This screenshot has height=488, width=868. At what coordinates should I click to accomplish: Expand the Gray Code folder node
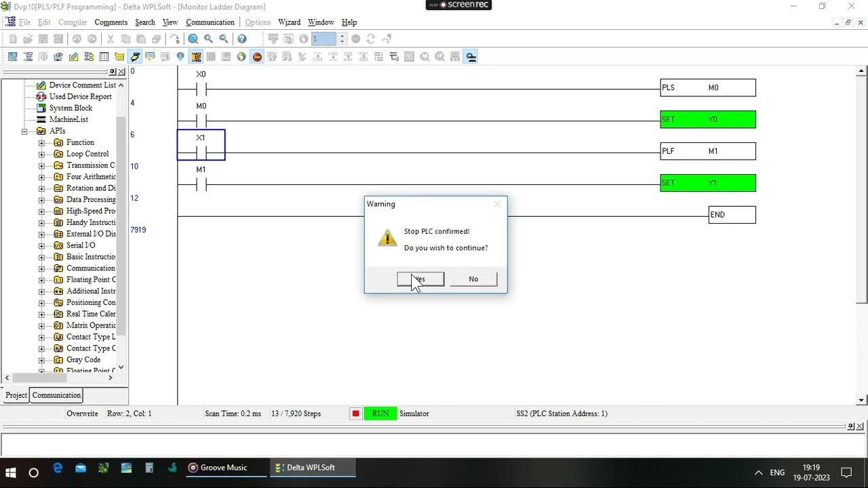point(41,360)
